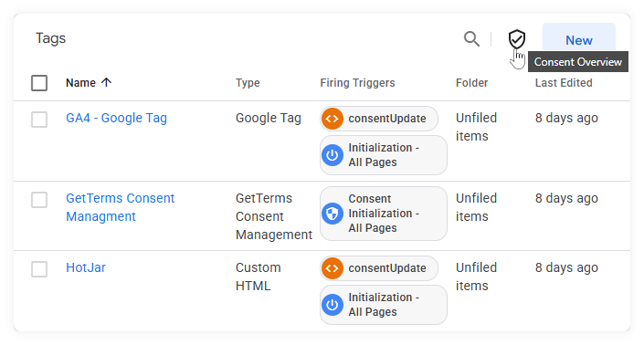
Task: Toggle the select-all tags checkbox
Action: point(39,83)
